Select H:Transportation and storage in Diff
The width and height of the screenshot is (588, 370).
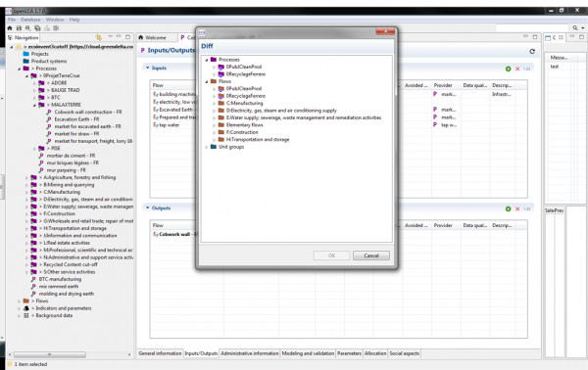pos(258,140)
